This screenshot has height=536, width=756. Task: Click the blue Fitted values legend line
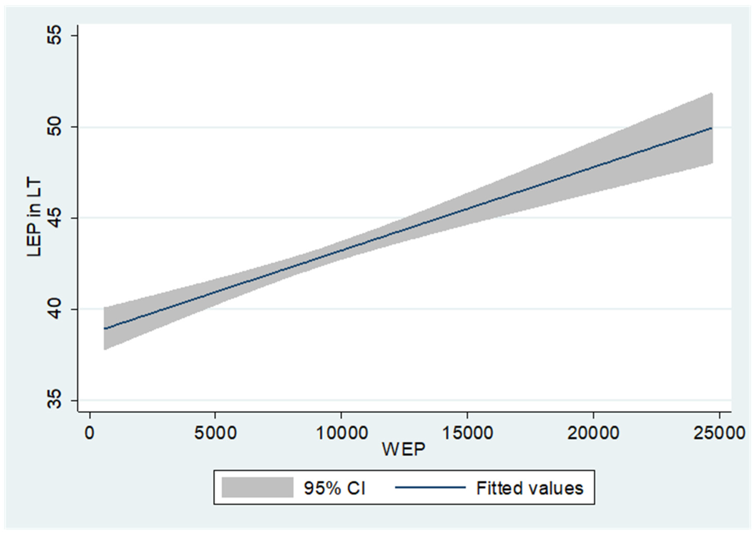tap(430, 487)
